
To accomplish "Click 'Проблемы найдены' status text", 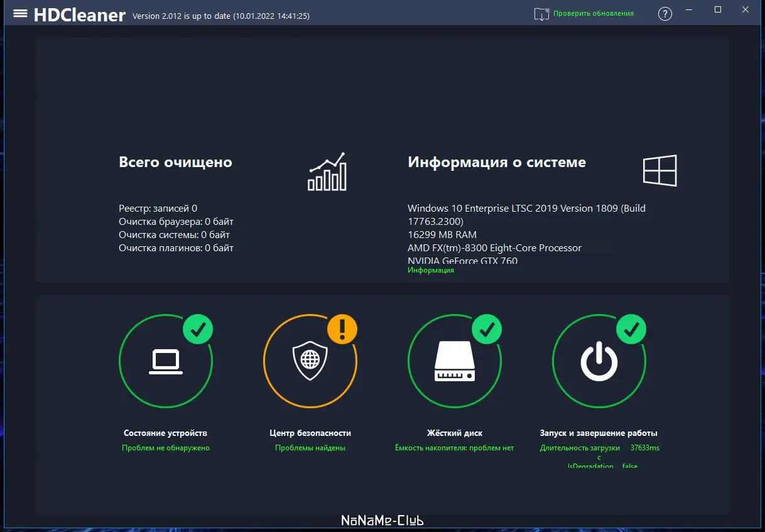I will click(x=310, y=448).
